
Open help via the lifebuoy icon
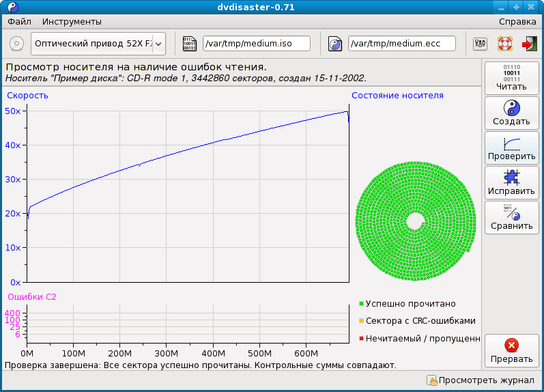(x=505, y=44)
